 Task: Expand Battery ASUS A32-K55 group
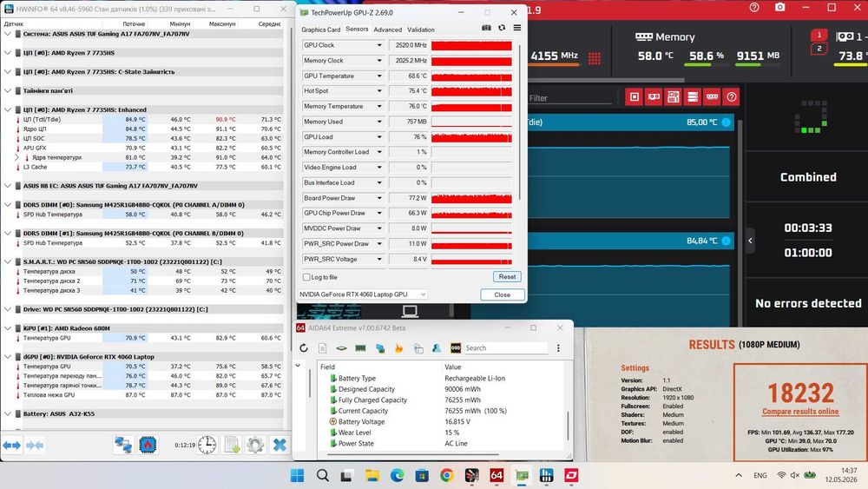[7, 413]
